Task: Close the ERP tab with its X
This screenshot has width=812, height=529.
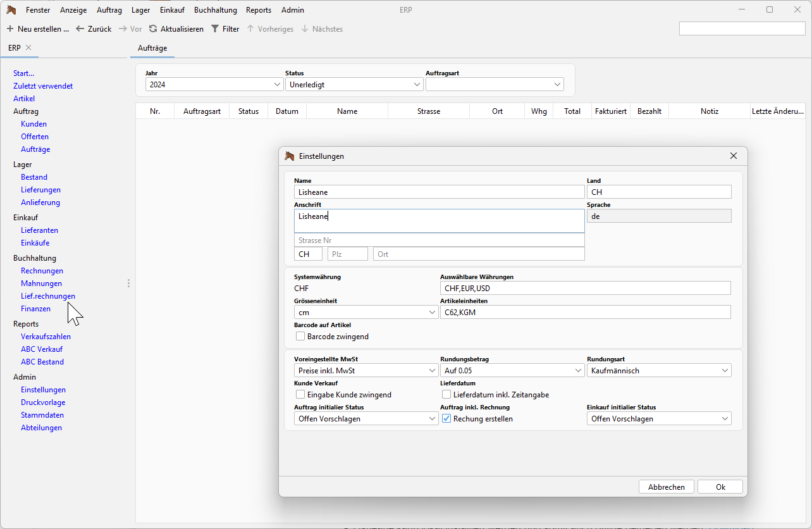Action: point(28,48)
